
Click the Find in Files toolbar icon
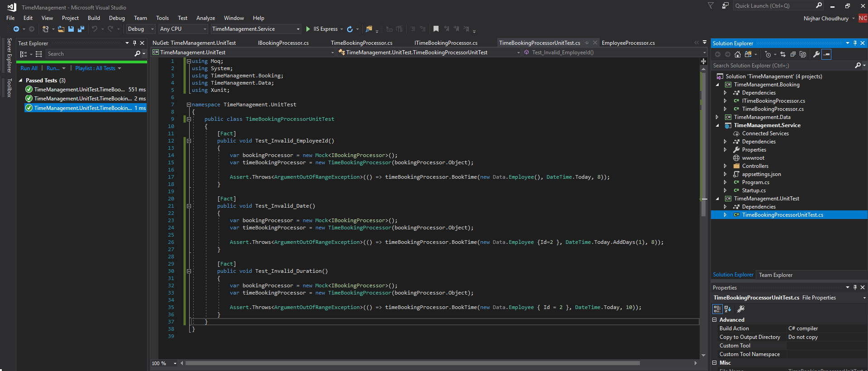(369, 29)
